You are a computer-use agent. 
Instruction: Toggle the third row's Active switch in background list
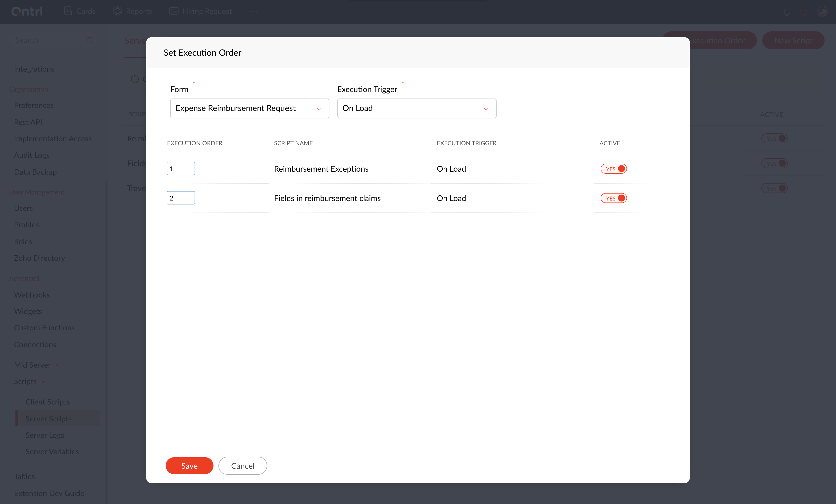coord(774,188)
